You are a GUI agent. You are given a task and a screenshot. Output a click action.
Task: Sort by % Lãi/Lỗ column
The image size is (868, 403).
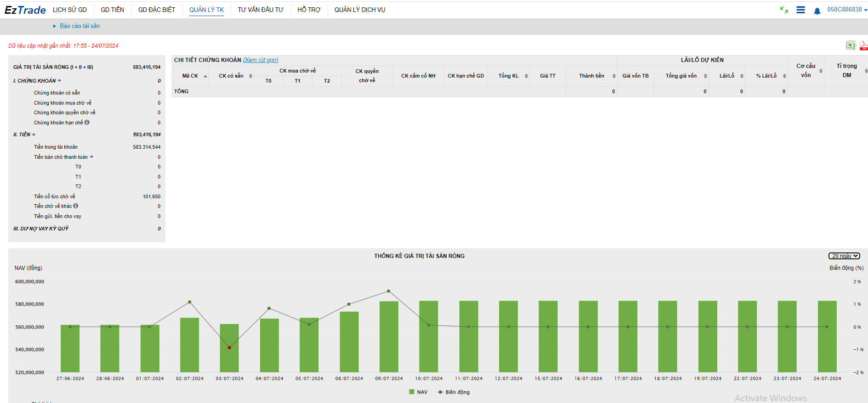point(784,76)
